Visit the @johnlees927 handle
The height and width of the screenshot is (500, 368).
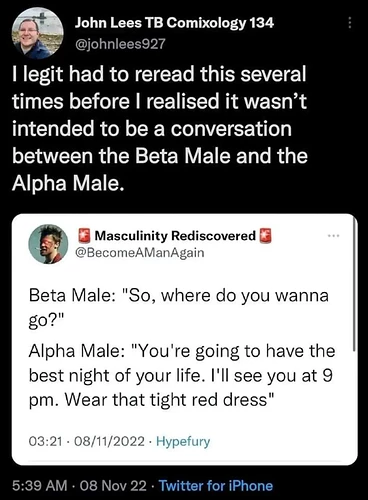point(120,44)
